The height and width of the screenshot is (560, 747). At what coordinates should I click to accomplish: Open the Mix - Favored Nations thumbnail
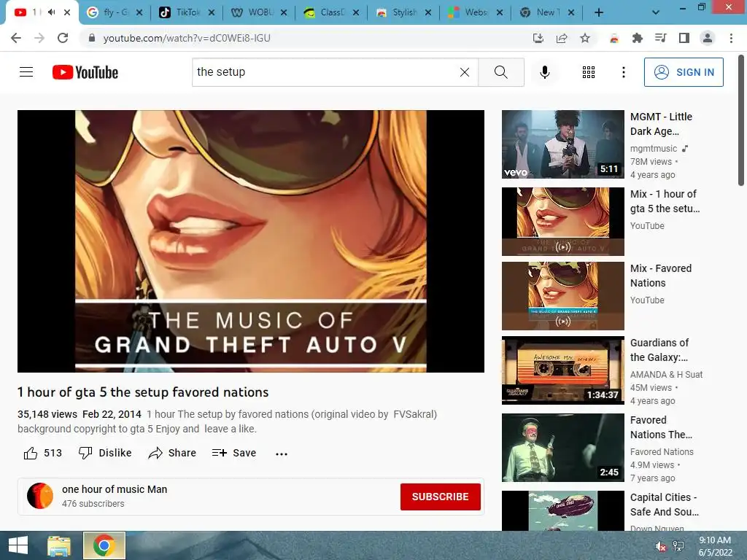pyautogui.click(x=562, y=296)
